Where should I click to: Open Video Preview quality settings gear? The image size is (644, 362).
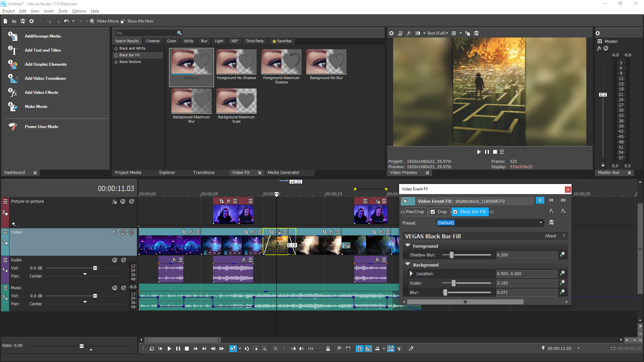tap(391, 33)
